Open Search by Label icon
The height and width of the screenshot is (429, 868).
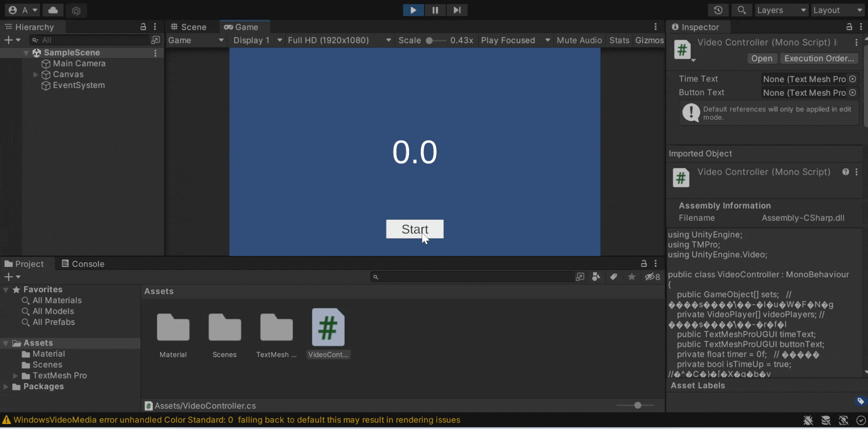coord(613,277)
